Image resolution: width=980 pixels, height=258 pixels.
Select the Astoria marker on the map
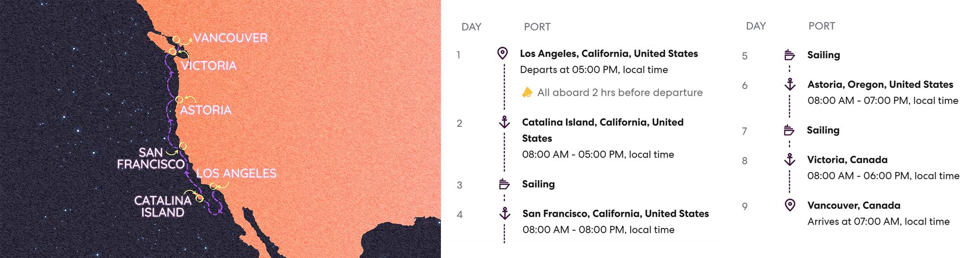[179, 99]
